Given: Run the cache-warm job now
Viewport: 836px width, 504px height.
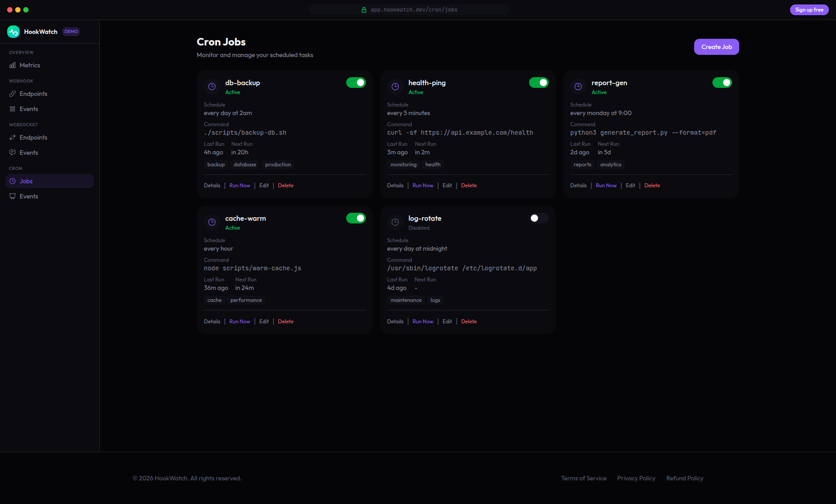Looking at the screenshot, I should click(240, 321).
